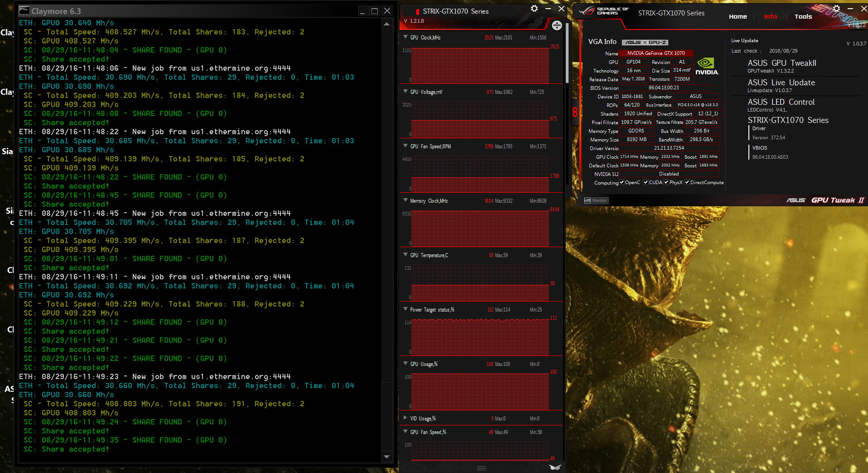The width and height of the screenshot is (868, 473).
Task: Click the console line showing Total Shares: 191
Action: pos(164,404)
